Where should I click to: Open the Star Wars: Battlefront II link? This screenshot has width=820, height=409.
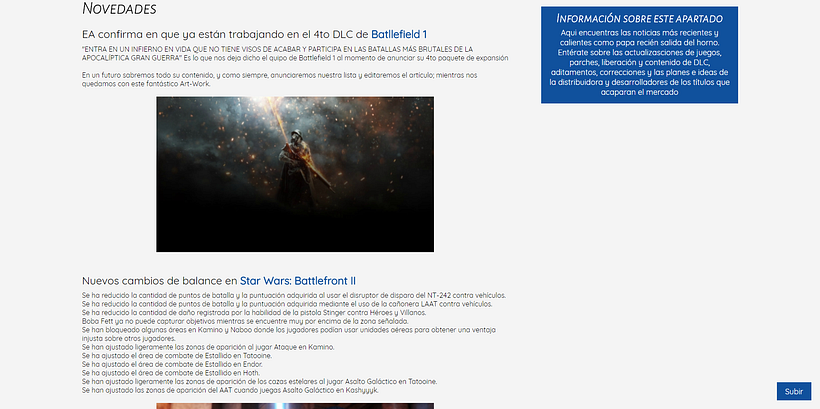click(298, 281)
